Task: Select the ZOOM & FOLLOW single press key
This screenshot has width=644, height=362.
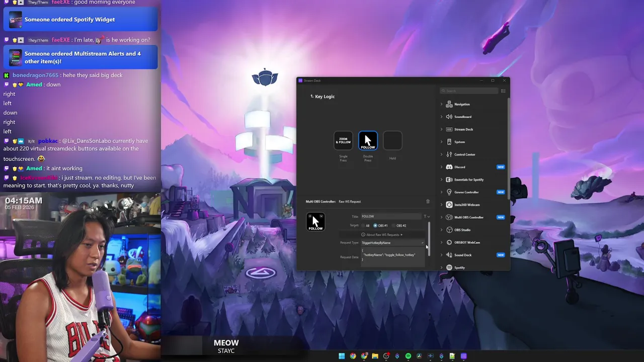Action: [x=344, y=141]
